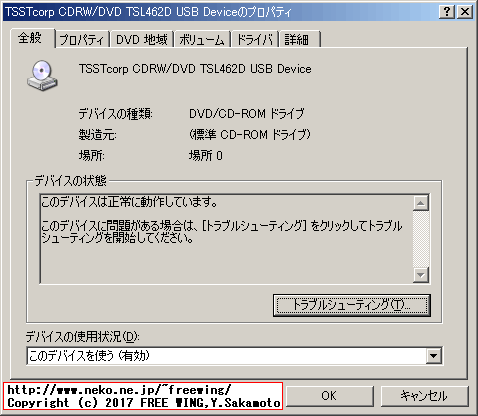Switch to the 全般 tab
Screen dimensions: 478x416
point(32,38)
